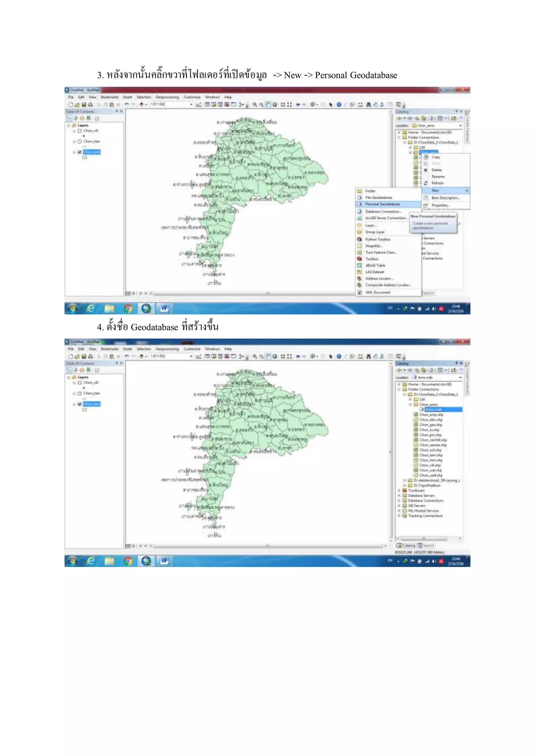Image resolution: width=535 pixels, height=756 pixels.
Task: Click Full Extent globe in step 4 screenshot
Action: 274,357
